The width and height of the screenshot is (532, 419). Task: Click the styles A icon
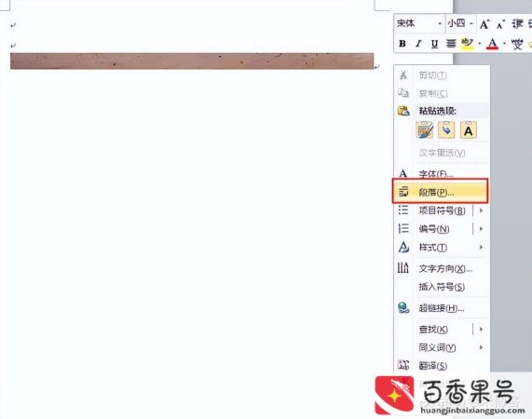pyautogui.click(x=403, y=247)
